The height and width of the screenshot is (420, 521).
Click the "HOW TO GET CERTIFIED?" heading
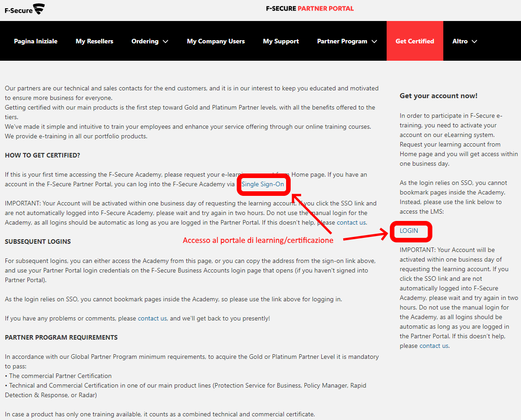tap(43, 155)
